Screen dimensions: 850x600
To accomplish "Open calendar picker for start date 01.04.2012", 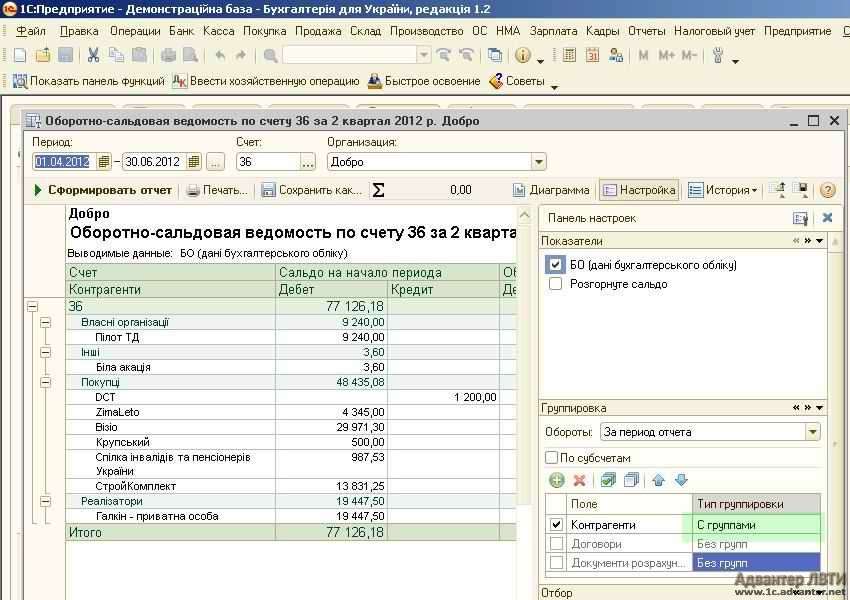I will tap(104, 162).
